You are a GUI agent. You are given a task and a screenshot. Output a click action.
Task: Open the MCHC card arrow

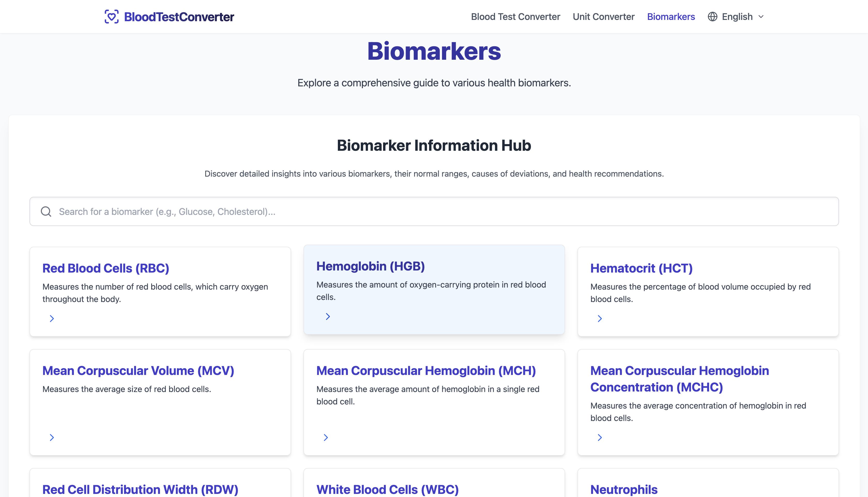point(600,437)
